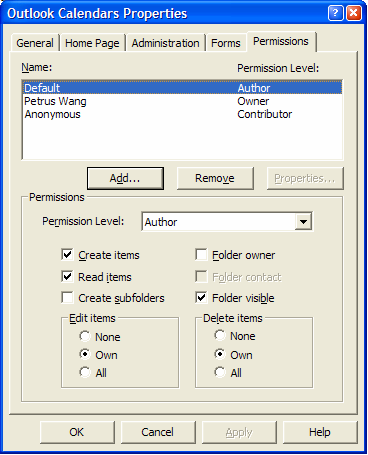Click the Owner permission level text
Screen dimensions: 368x455
pyautogui.click(x=253, y=101)
